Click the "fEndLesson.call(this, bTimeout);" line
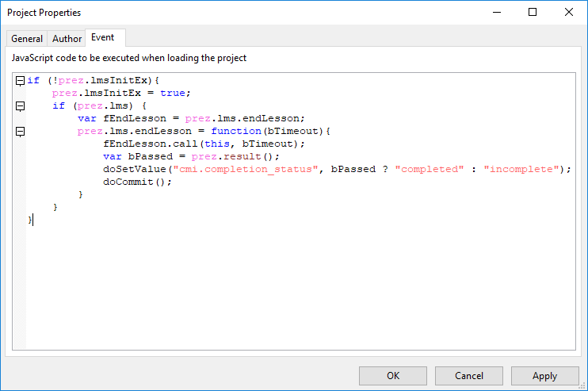The height and width of the screenshot is (391, 588). coord(204,144)
